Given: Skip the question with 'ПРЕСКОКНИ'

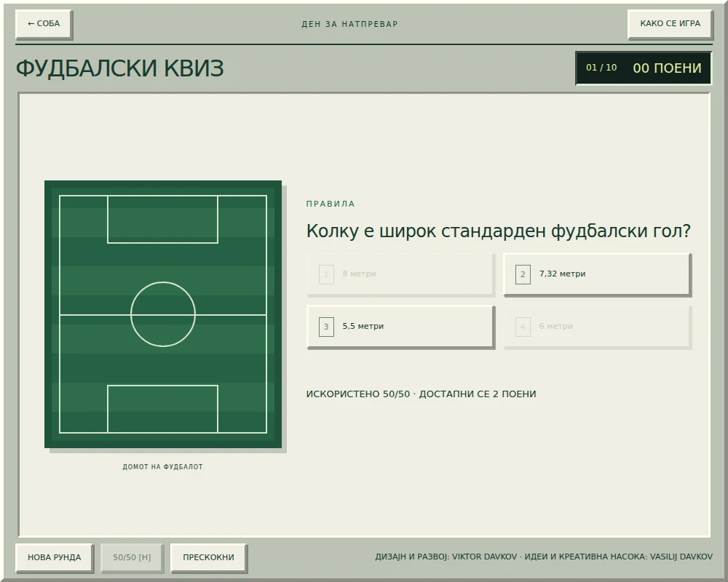Looking at the screenshot, I should [x=208, y=557].
